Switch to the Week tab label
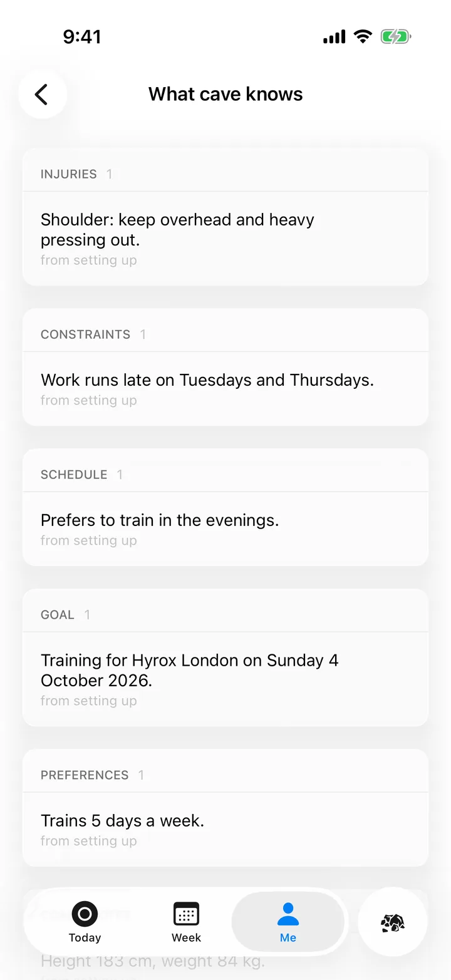 186,937
